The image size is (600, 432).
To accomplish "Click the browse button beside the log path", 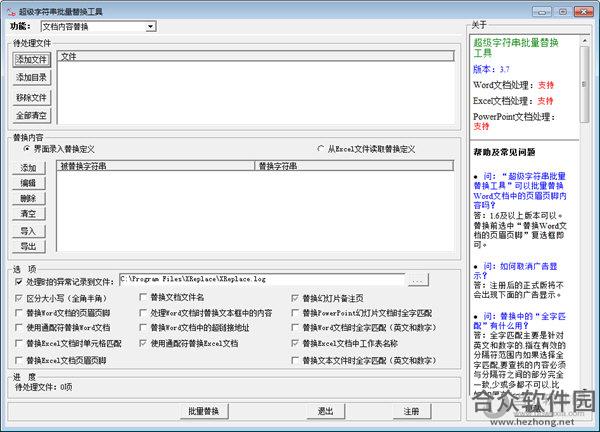I will pyautogui.click(x=418, y=280).
